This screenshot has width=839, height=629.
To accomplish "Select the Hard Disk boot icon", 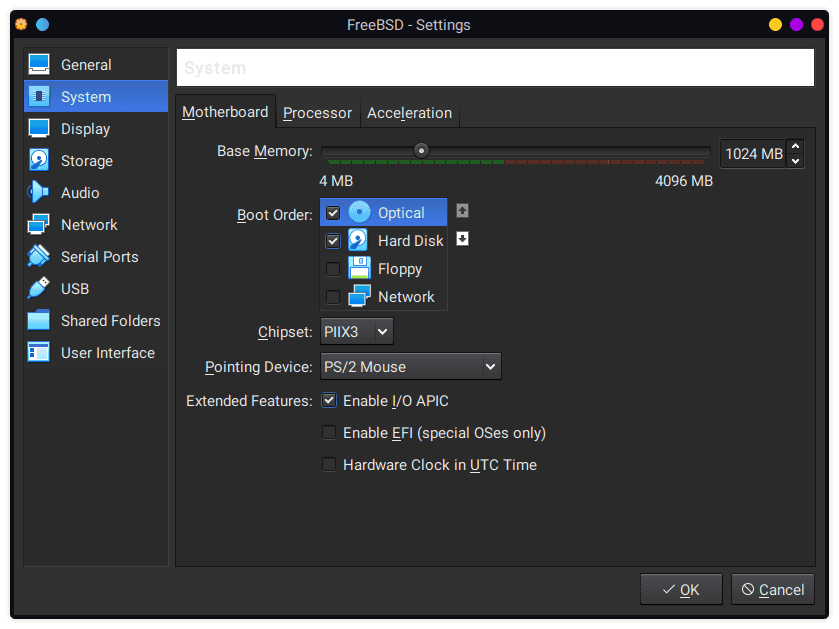I will coord(358,240).
